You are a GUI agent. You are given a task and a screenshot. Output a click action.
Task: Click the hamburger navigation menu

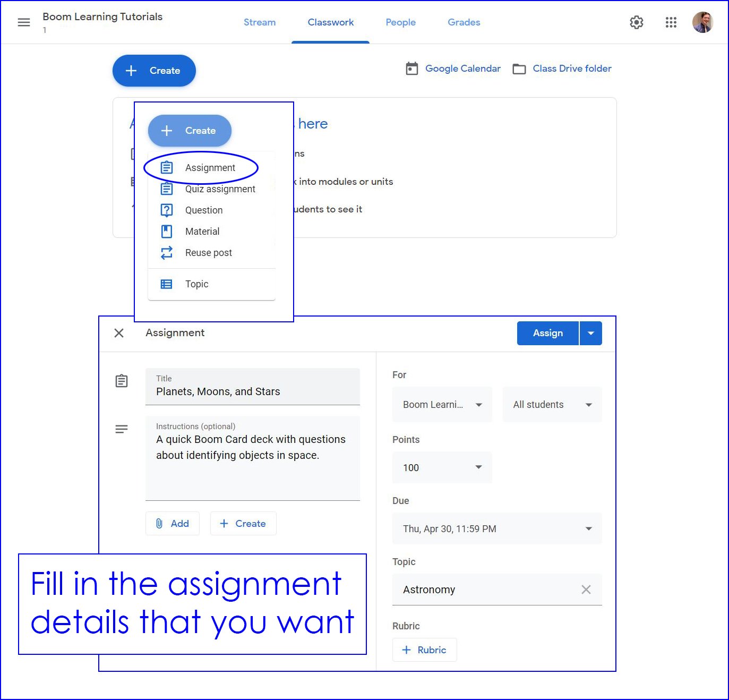[23, 22]
